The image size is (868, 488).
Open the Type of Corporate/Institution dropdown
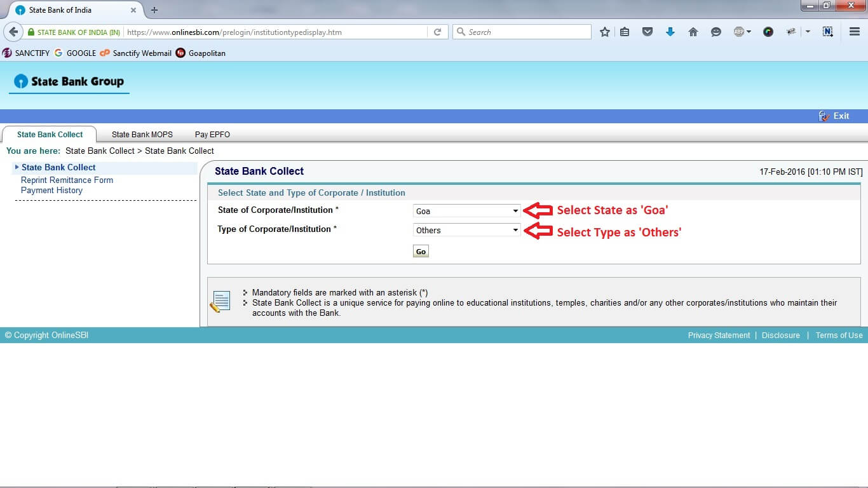(x=466, y=230)
